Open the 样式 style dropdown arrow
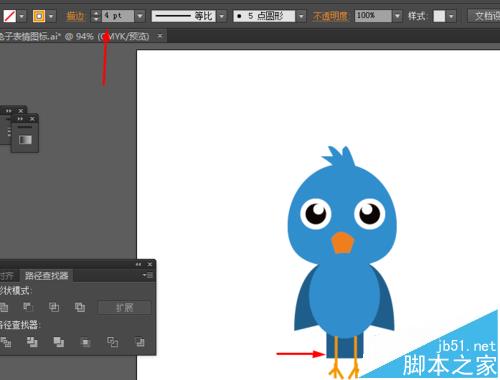Image resolution: width=500 pixels, height=380 pixels. click(x=451, y=16)
